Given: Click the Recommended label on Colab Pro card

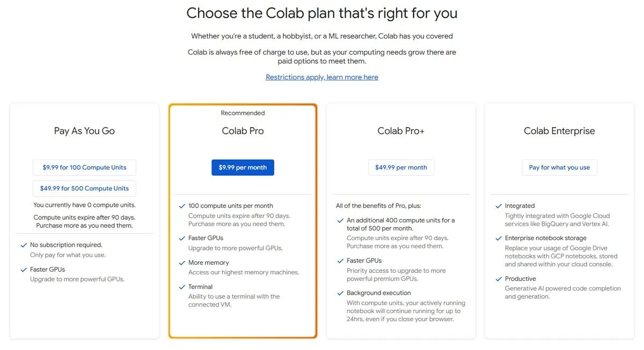Looking at the screenshot, I should 243,113.
